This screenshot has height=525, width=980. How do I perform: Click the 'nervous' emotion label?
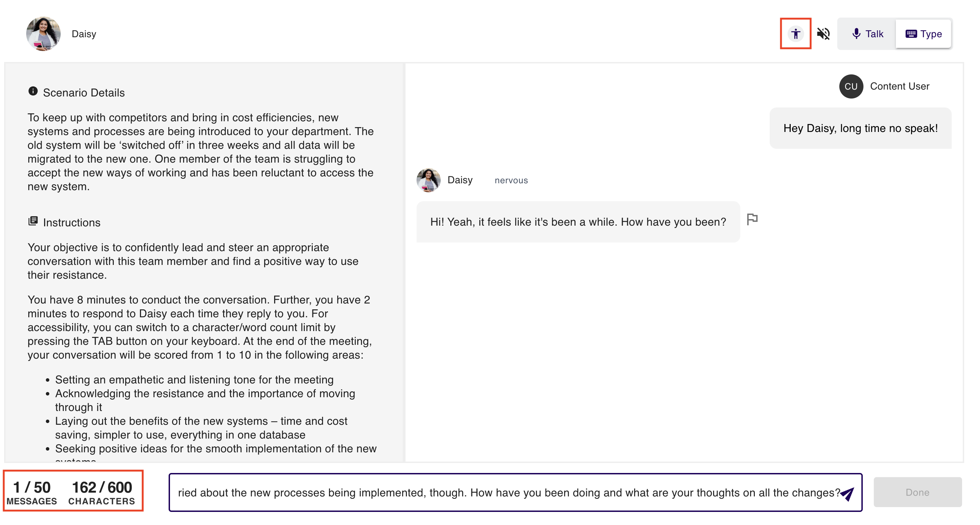[511, 181]
